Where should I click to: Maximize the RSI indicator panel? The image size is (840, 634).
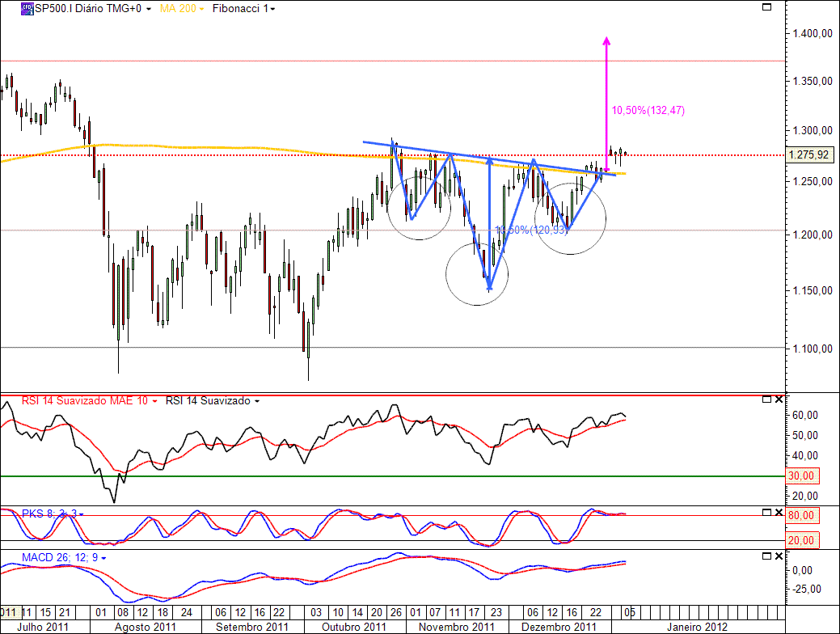pos(766,399)
